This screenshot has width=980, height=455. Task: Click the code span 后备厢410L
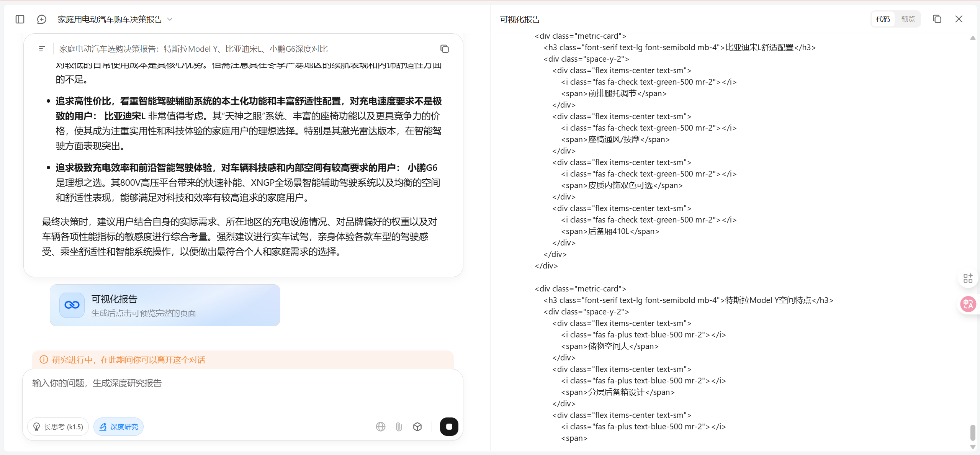610,231
